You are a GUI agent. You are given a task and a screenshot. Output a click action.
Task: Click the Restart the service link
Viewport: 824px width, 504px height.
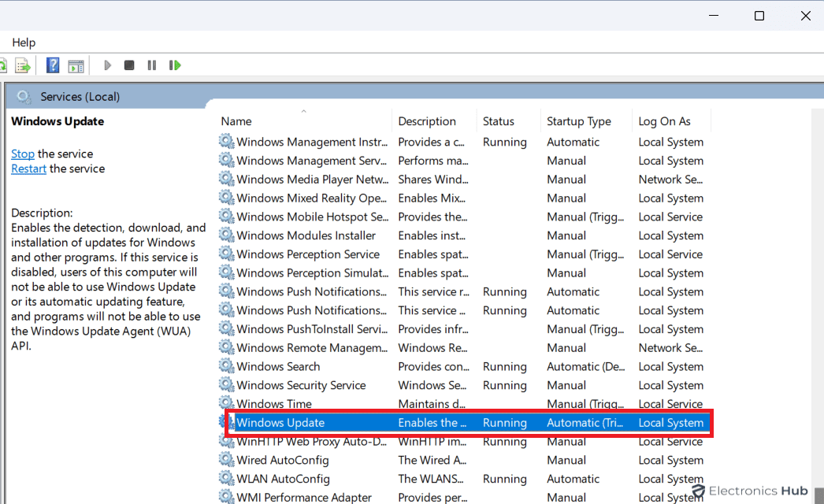coord(28,169)
